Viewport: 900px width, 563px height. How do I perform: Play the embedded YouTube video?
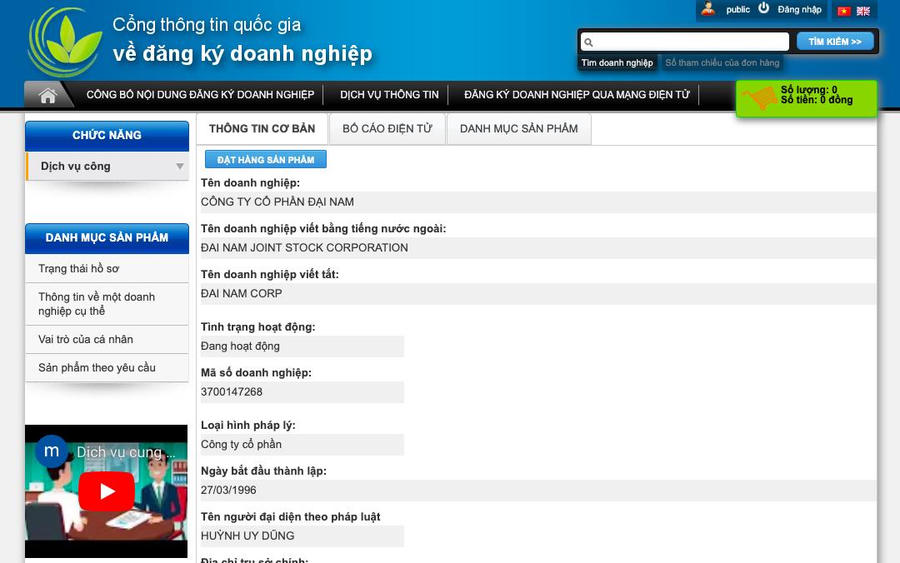(x=106, y=491)
